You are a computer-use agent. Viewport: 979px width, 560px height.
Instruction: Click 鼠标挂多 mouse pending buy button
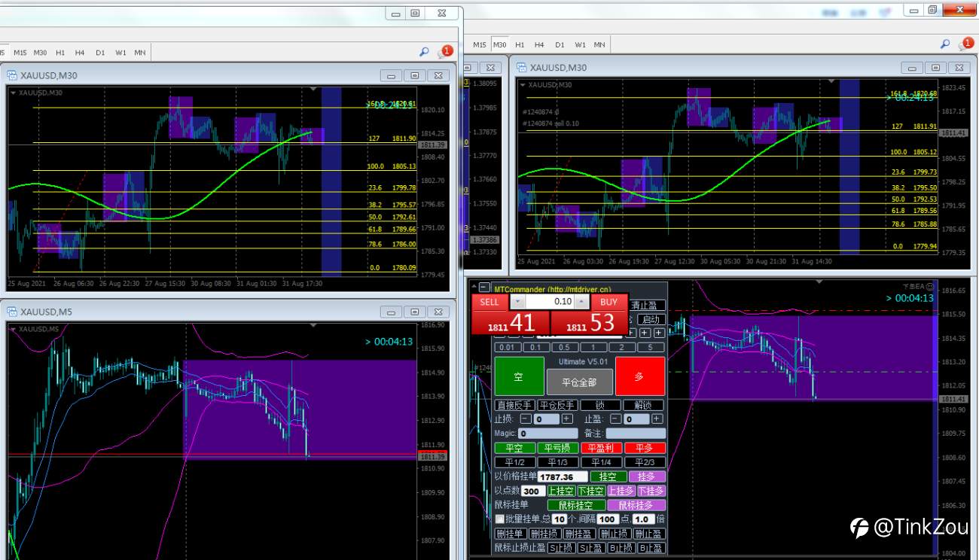636,505
